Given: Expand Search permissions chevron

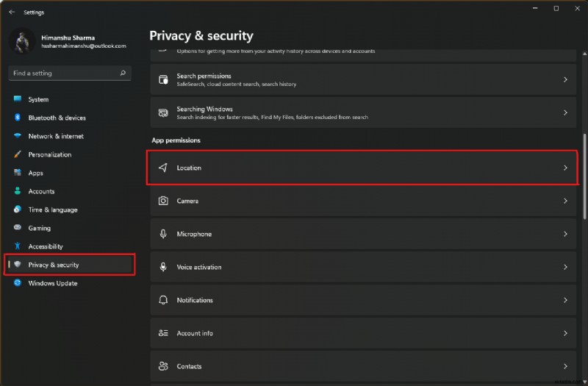Looking at the screenshot, I should (565, 79).
